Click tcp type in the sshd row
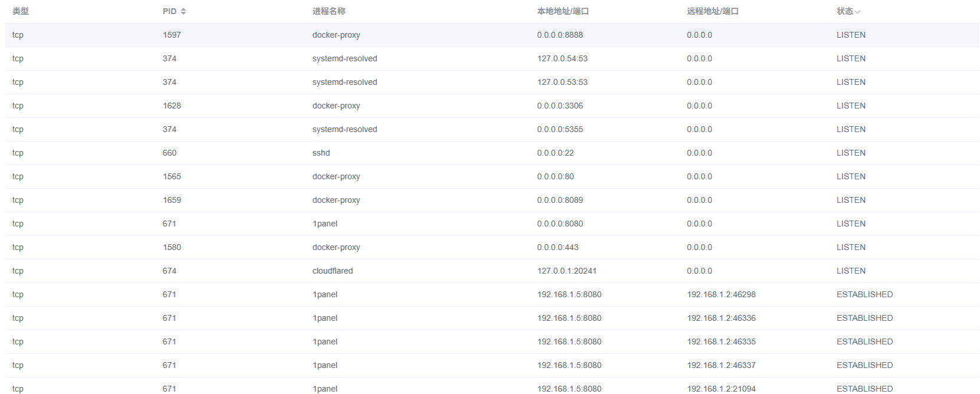Viewport: 980px width, 394px height. point(18,153)
